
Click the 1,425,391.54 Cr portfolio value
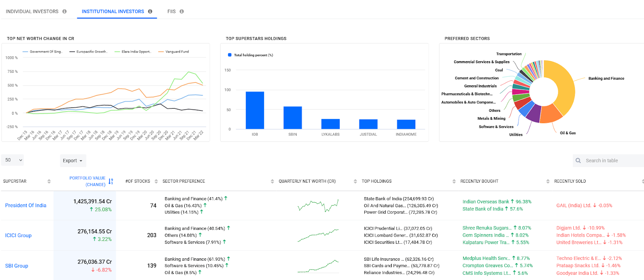pos(93,202)
